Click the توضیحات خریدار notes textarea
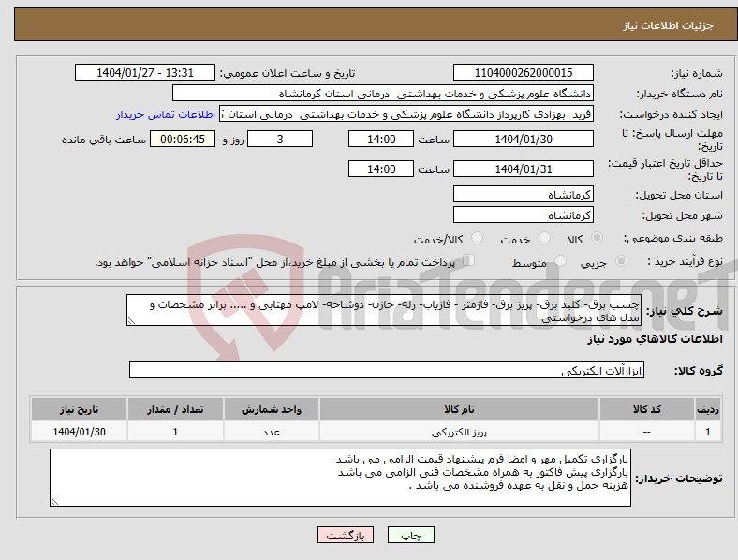The width and height of the screenshot is (738, 560). point(340,478)
